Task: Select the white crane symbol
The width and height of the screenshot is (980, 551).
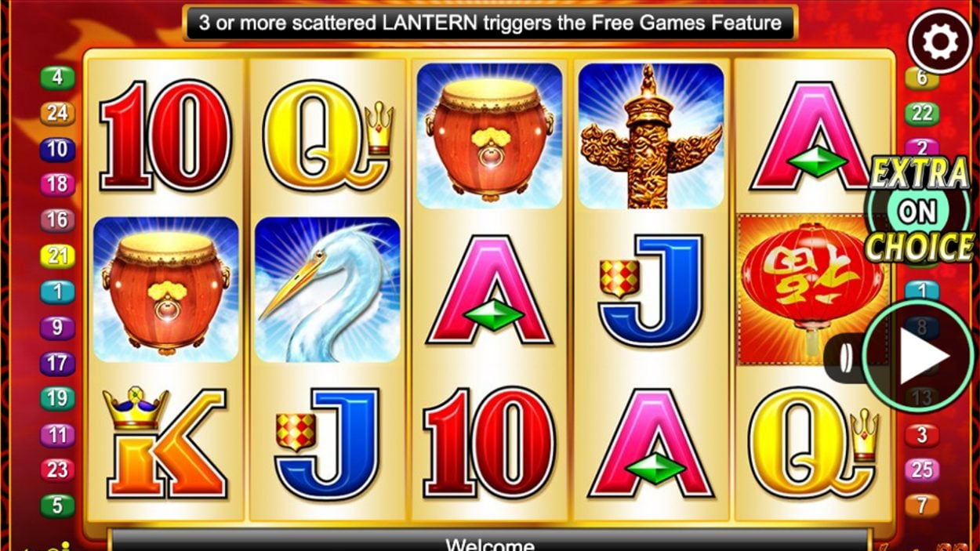Action: pyautogui.click(x=328, y=289)
